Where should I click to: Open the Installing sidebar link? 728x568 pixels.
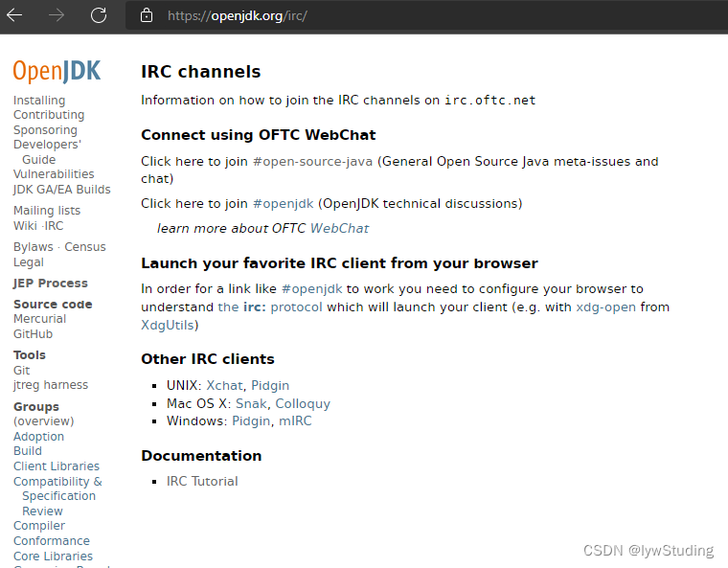[x=39, y=101]
